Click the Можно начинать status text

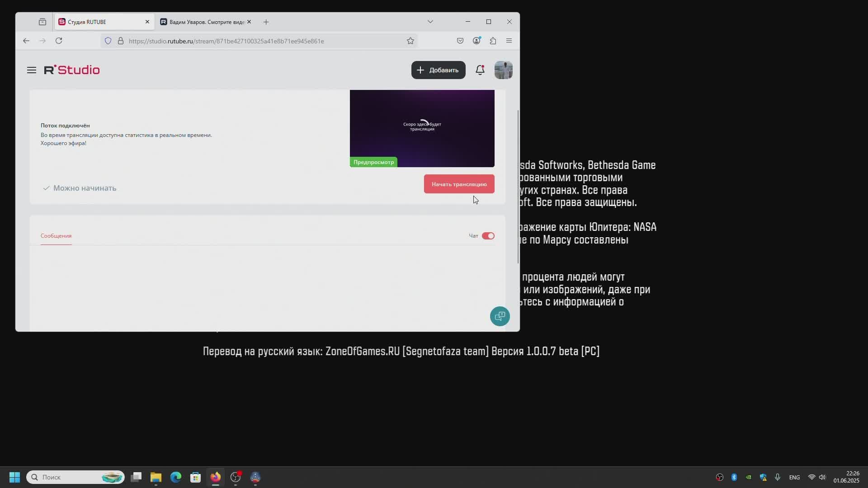pyautogui.click(x=85, y=188)
